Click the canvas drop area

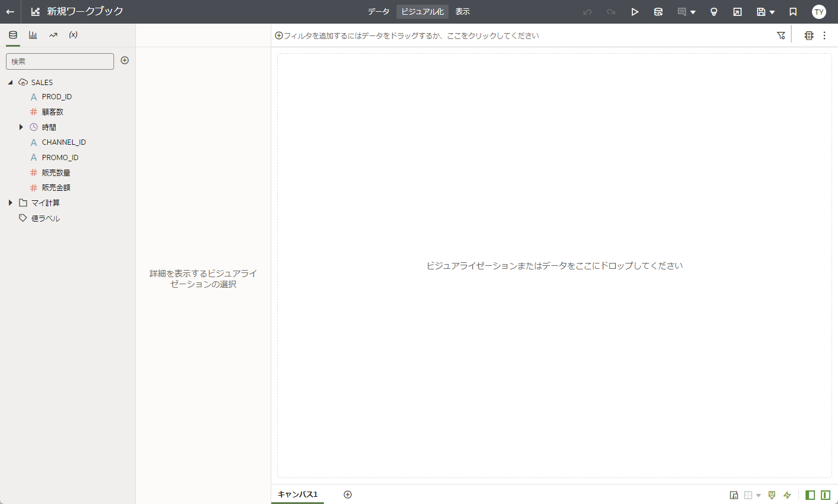[554, 266]
